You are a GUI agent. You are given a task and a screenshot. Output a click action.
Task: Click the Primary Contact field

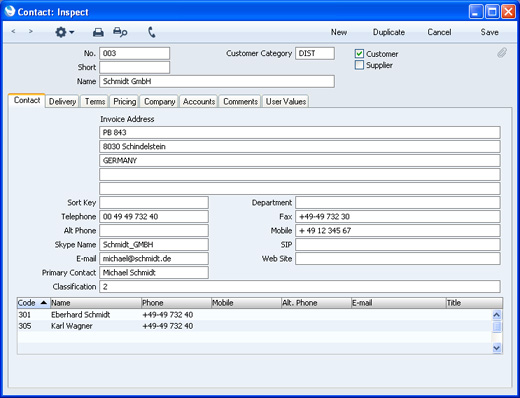(154, 272)
